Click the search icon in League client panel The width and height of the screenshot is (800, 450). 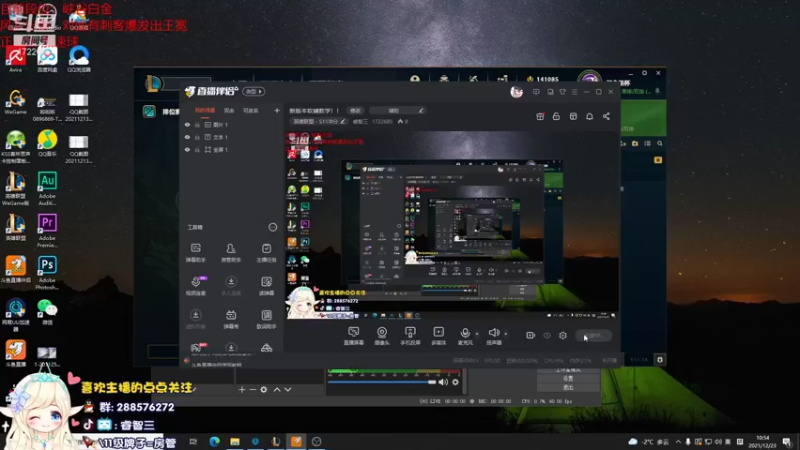pyautogui.click(x=660, y=144)
